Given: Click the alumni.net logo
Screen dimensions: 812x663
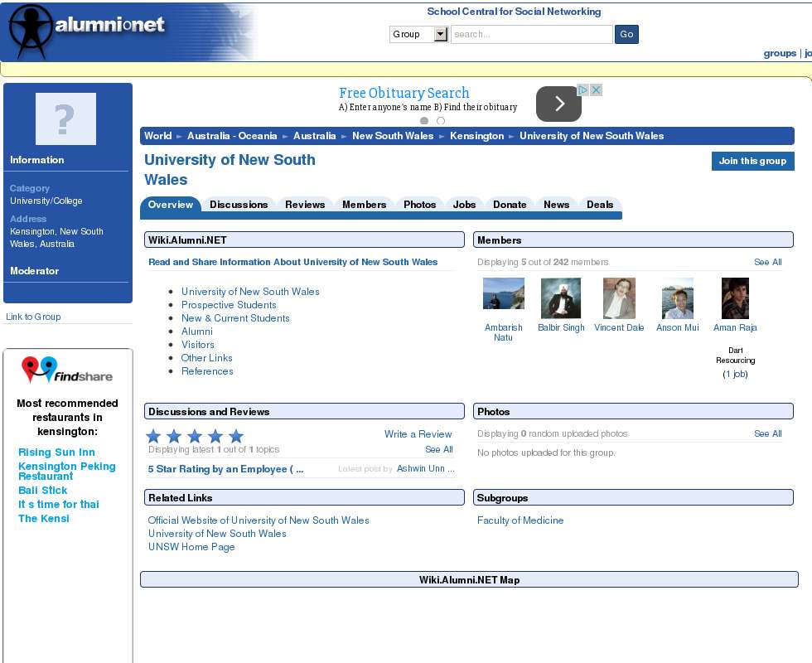Looking at the screenshot, I should (x=87, y=31).
